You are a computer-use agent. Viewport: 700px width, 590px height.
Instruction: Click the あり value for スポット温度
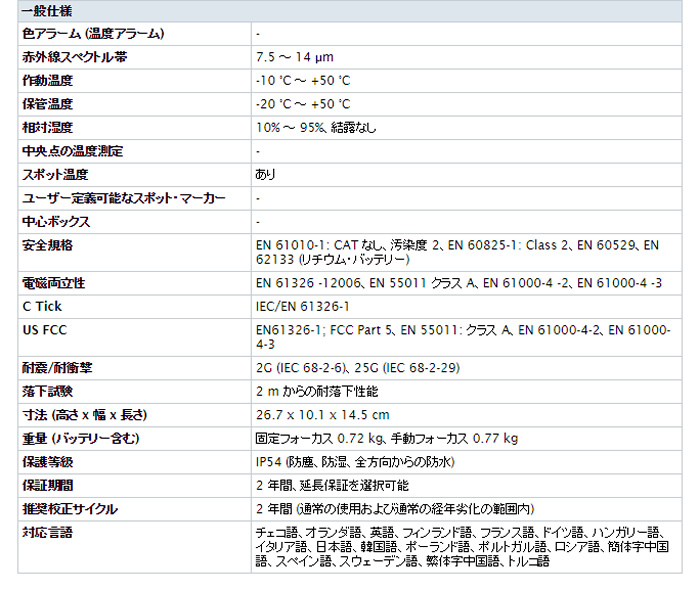click(266, 174)
